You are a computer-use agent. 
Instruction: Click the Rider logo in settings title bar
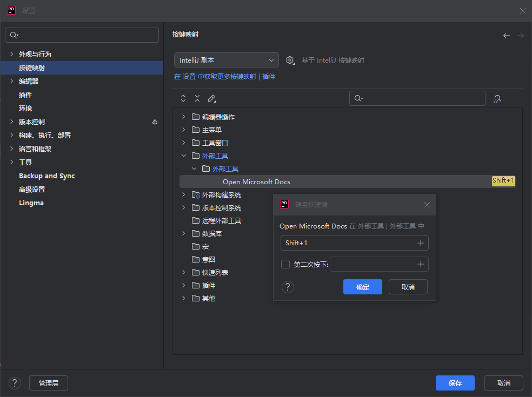click(11, 10)
